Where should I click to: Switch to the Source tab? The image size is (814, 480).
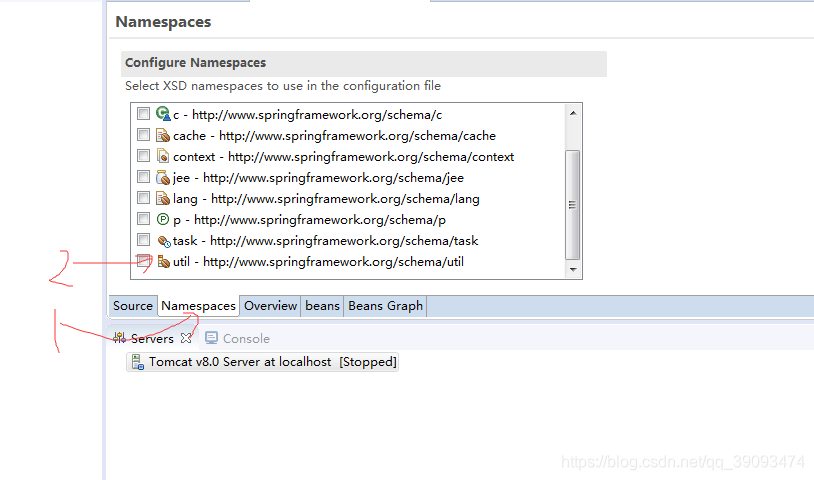click(x=133, y=306)
